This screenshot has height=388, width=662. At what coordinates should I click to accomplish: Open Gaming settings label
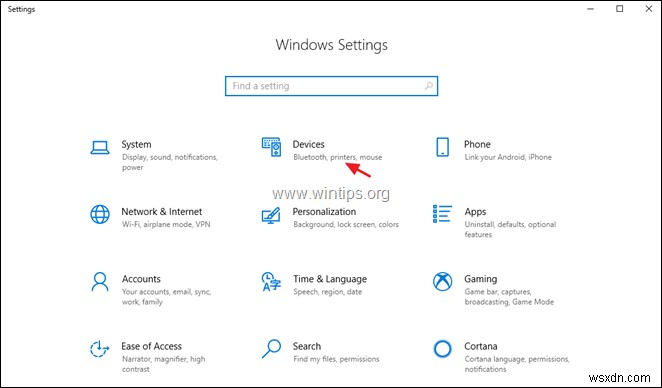(480, 279)
